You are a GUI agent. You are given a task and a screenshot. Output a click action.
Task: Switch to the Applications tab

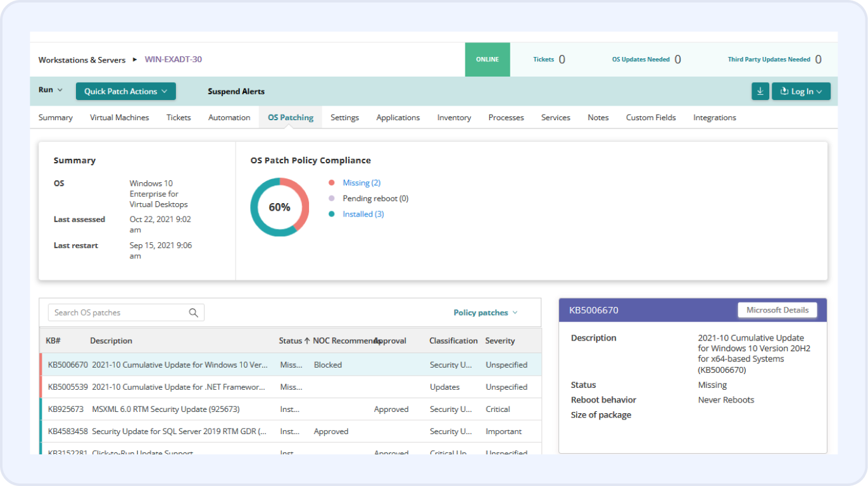(x=398, y=118)
